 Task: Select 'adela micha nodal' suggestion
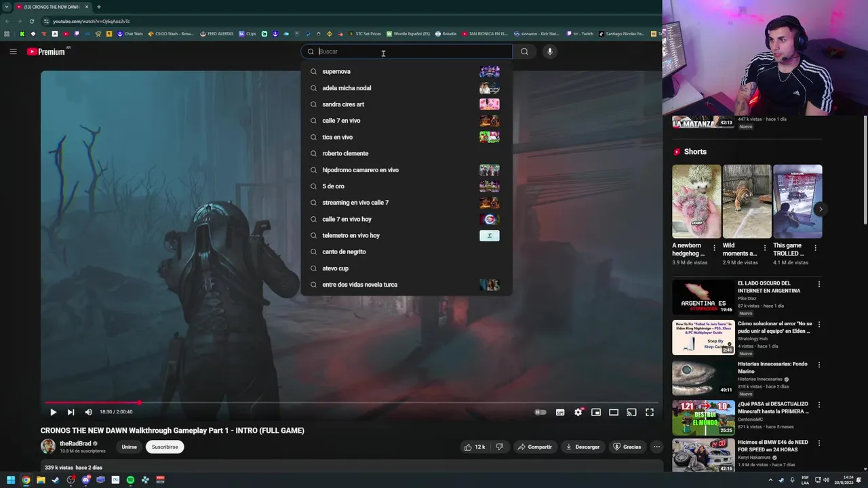(x=406, y=88)
